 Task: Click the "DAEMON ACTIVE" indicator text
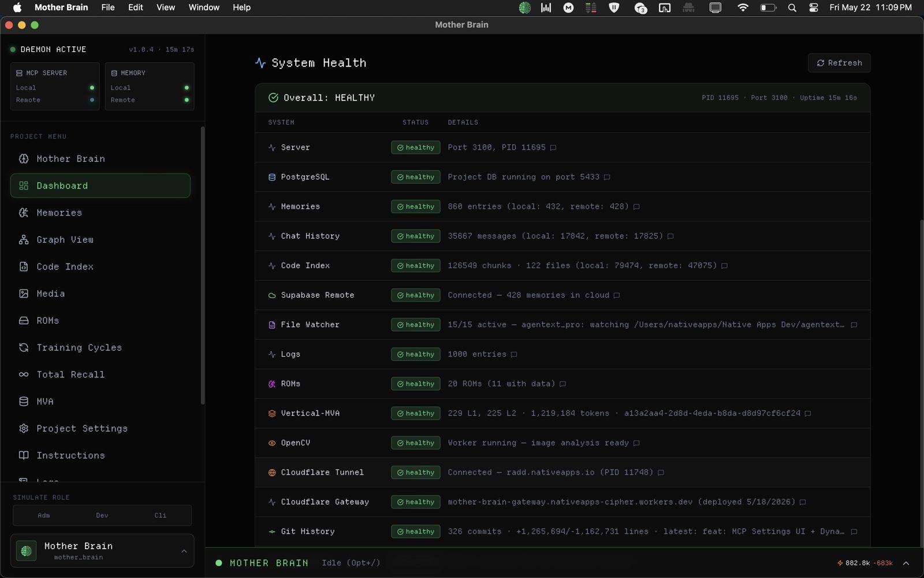click(x=53, y=50)
